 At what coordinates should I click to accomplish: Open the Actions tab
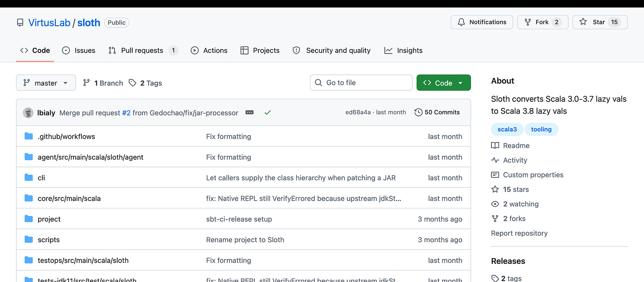pos(209,50)
